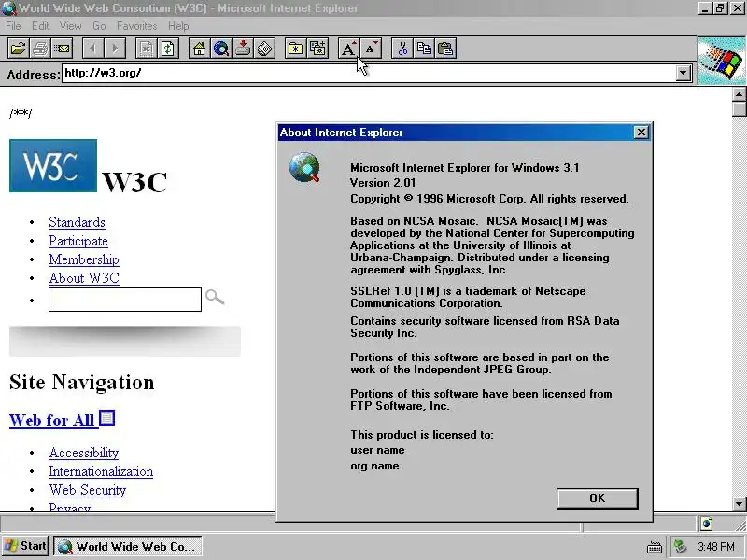Viewport: 747px width, 560px height.
Task: Click the vertical scrollbar up arrow
Action: click(739, 94)
